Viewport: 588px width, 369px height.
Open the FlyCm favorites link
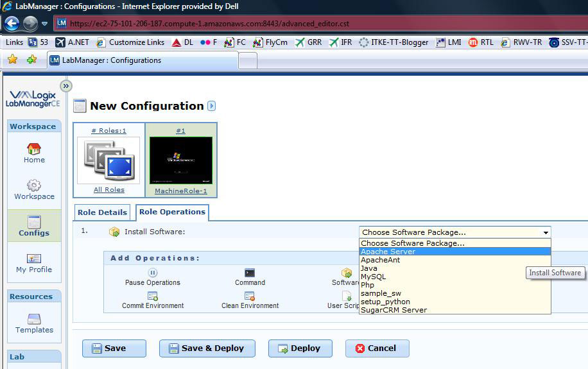pyautogui.click(x=270, y=42)
